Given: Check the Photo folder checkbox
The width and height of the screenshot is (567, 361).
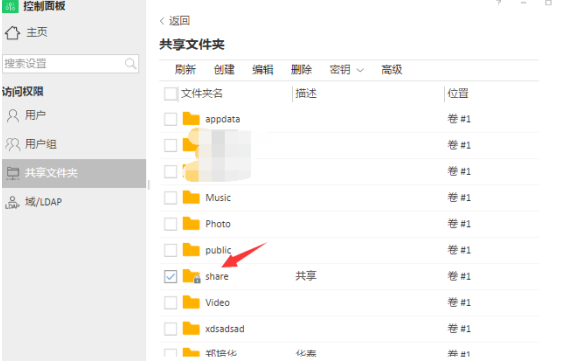Looking at the screenshot, I should click(170, 224).
